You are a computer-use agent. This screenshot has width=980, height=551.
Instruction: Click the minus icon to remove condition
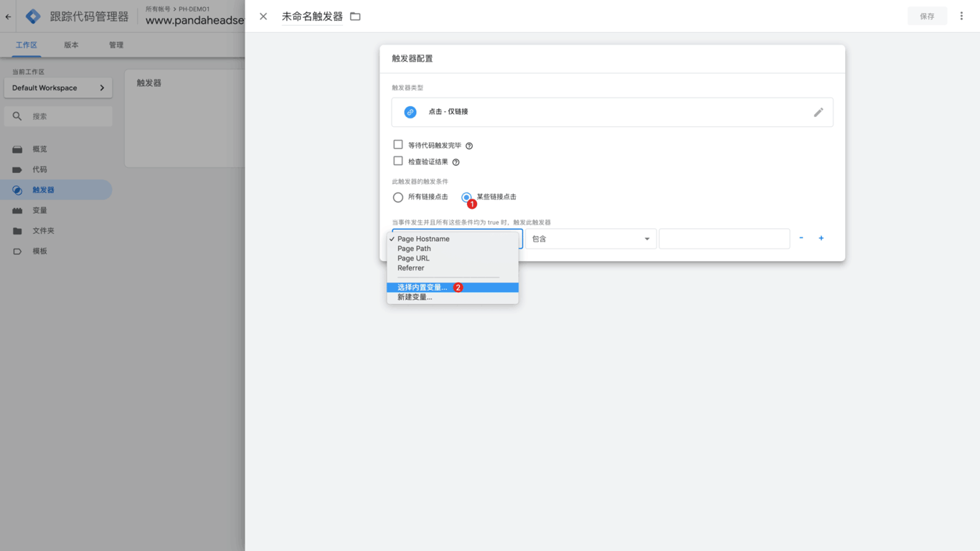point(801,238)
